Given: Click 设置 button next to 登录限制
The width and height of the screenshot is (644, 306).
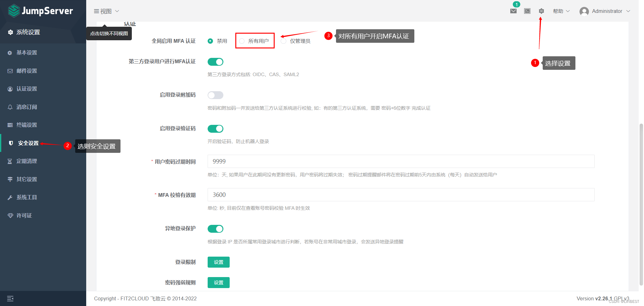Looking at the screenshot, I should 218,262.
